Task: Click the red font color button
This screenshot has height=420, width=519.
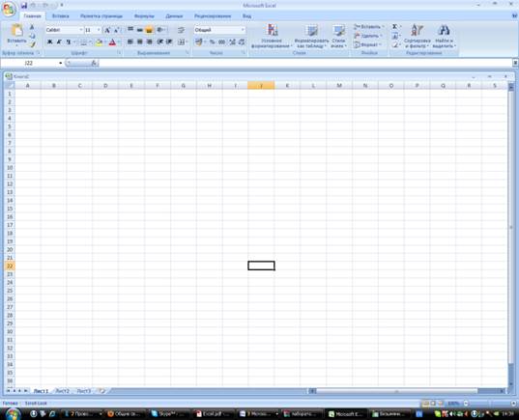Action: (x=112, y=42)
